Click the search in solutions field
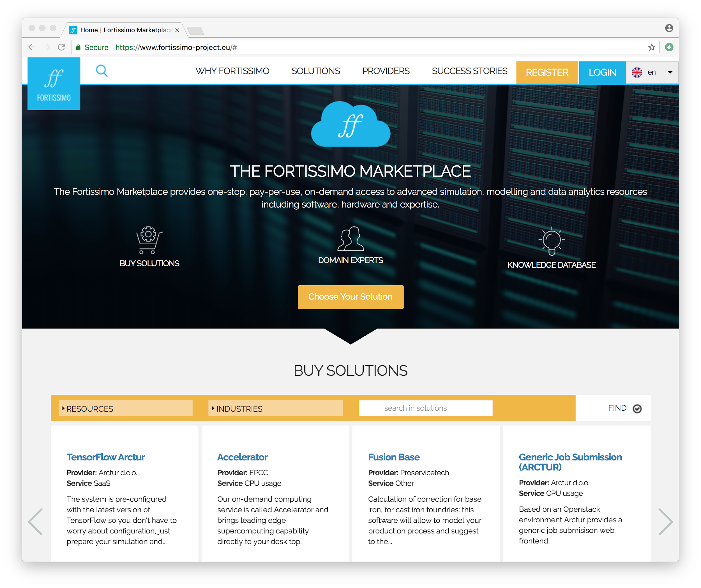The image size is (701, 588). tap(425, 408)
